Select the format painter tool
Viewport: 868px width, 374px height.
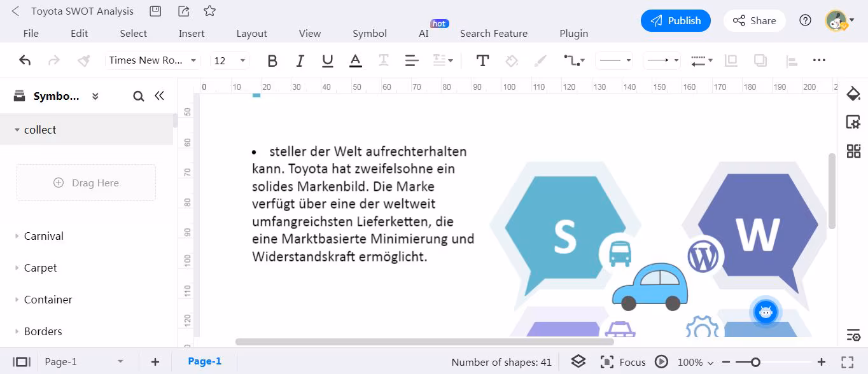(83, 60)
